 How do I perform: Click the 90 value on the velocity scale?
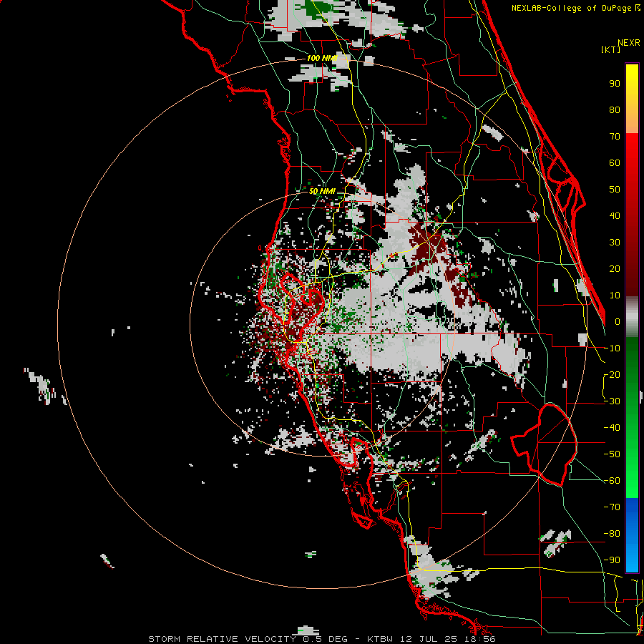pyautogui.click(x=615, y=84)
